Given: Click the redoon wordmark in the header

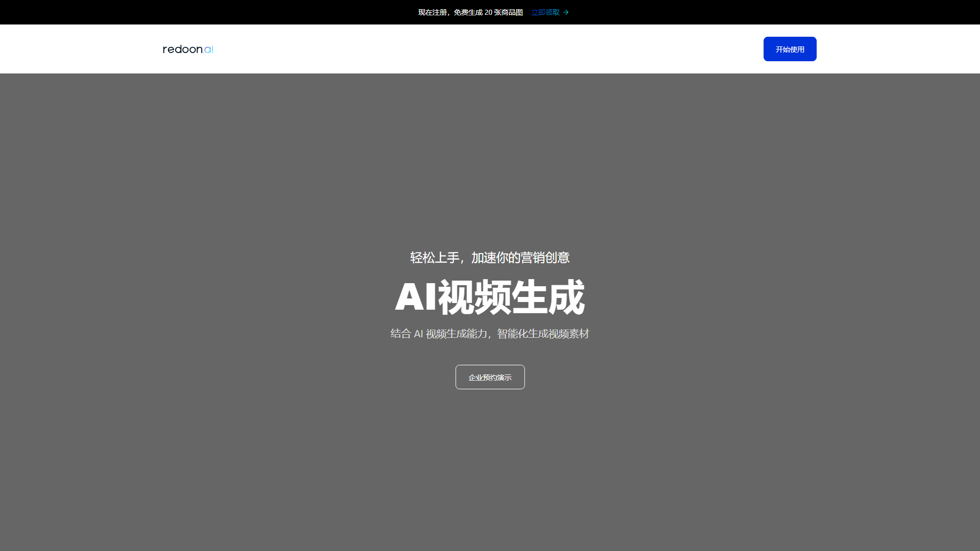Looking at the screenshot, I should point(181,49).
